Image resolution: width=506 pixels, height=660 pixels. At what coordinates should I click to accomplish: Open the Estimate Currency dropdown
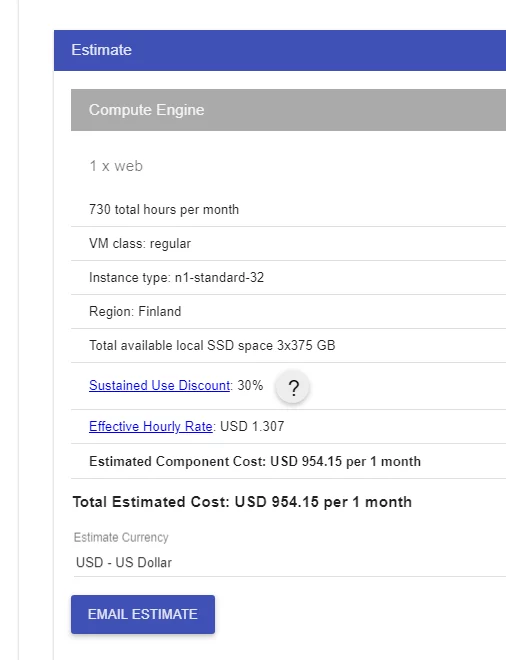[290, 563]
